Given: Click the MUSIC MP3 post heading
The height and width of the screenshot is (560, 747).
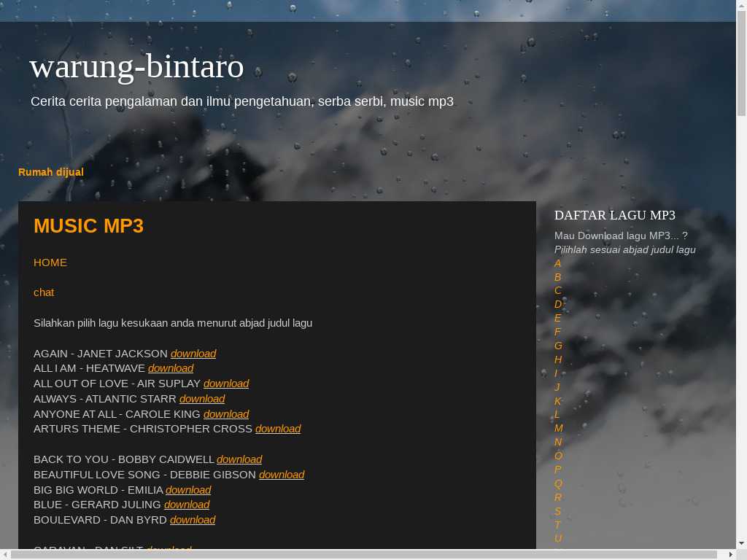Looking at the screenshot, I should point(88,226).
